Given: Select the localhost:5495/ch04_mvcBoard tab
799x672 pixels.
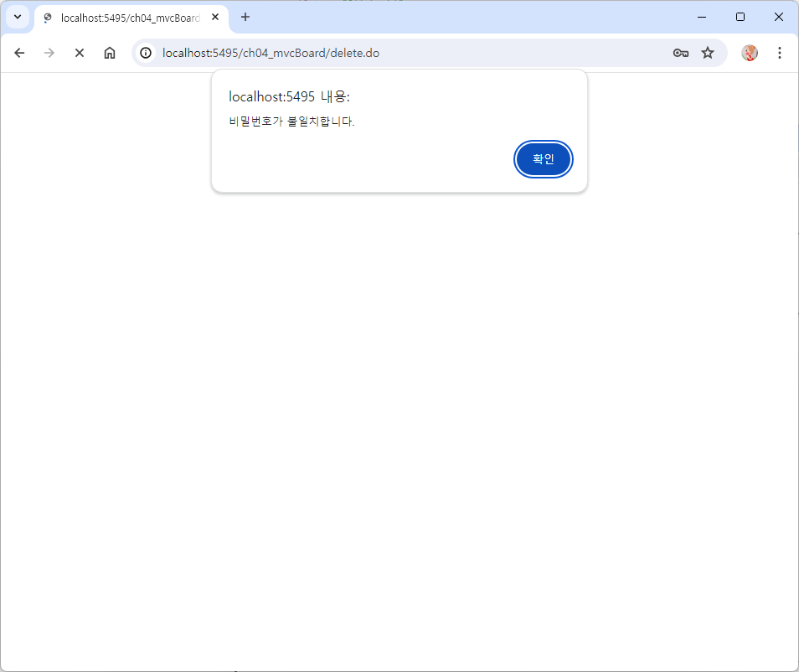Looking at the screenshot, I should click(x=131, y=18).
